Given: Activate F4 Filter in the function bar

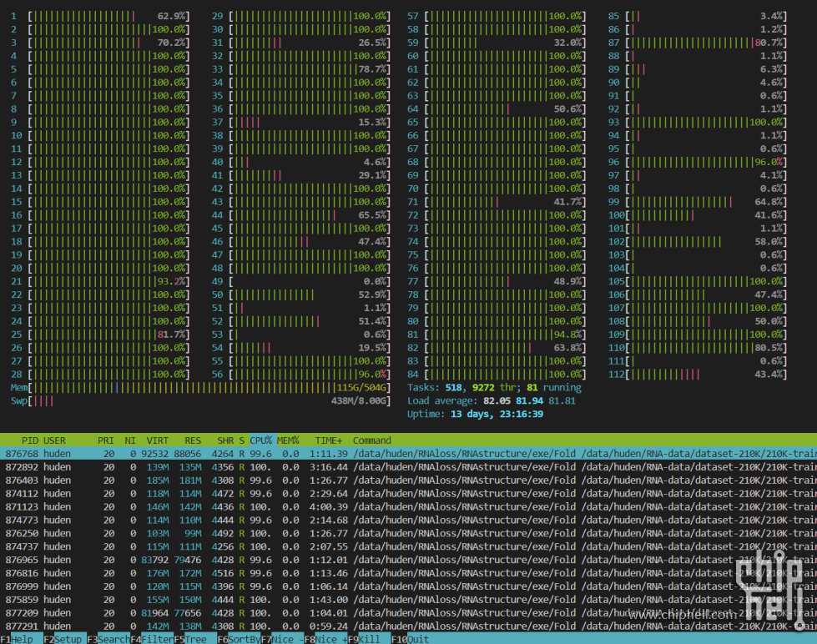Looking at the screenshot, I should pyautogui.click(x=152, y=639).
